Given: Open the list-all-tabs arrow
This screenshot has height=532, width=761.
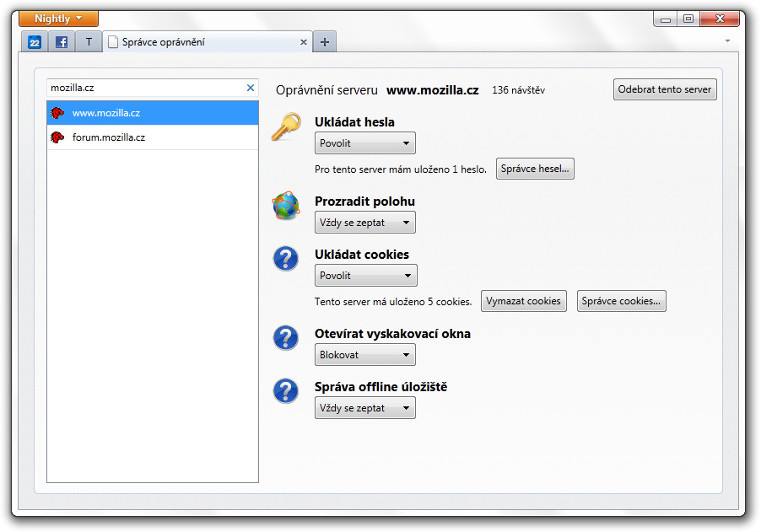Looking at the screenshot, I should tap(727, 40).
